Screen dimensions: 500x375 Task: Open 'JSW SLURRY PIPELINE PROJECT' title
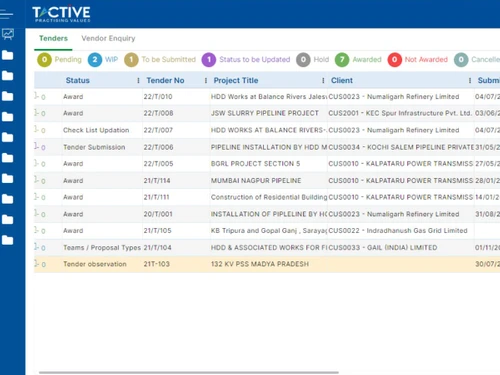click(265, 113)
